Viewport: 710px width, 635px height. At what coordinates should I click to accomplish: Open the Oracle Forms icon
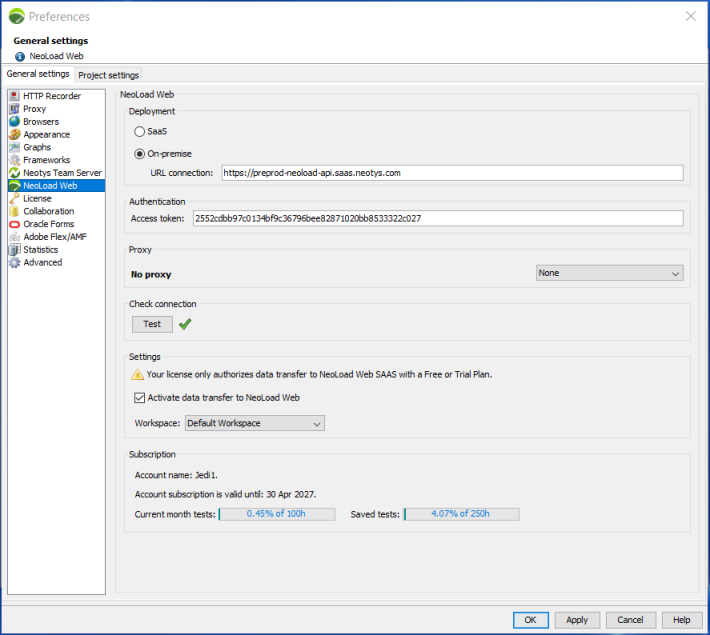14,224
